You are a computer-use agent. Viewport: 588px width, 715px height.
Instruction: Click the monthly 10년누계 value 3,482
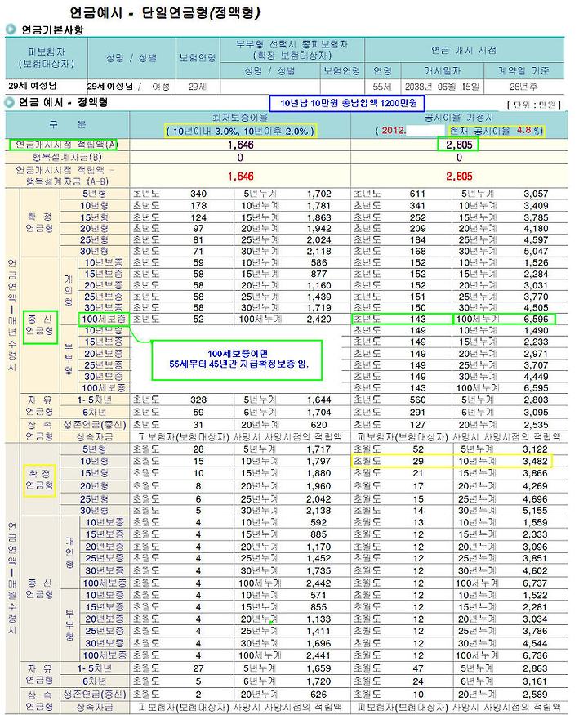coord(536,461)
